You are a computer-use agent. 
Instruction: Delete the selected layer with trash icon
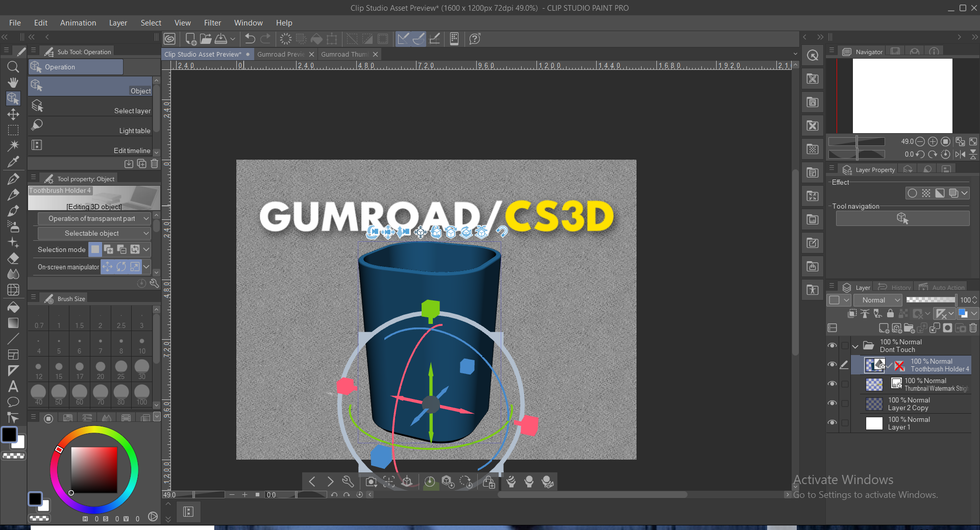[x=973, y=328]
